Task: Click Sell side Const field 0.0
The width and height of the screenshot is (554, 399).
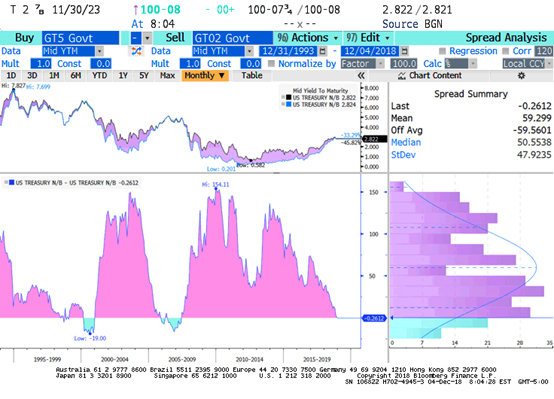Action: 251,64
